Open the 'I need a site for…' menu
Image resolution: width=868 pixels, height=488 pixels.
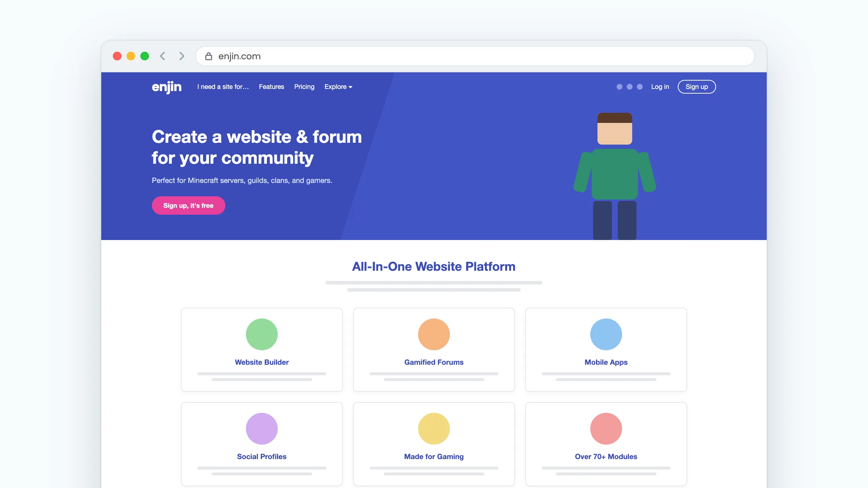223,87
